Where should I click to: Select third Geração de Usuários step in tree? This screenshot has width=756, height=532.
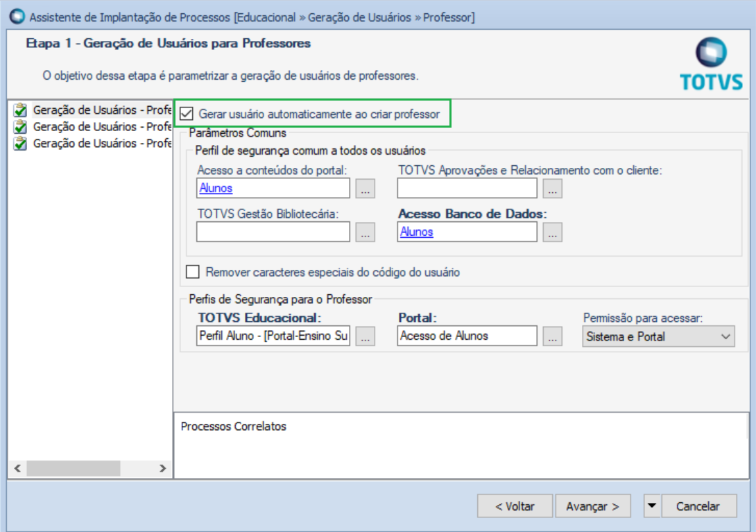pos(102,144)
